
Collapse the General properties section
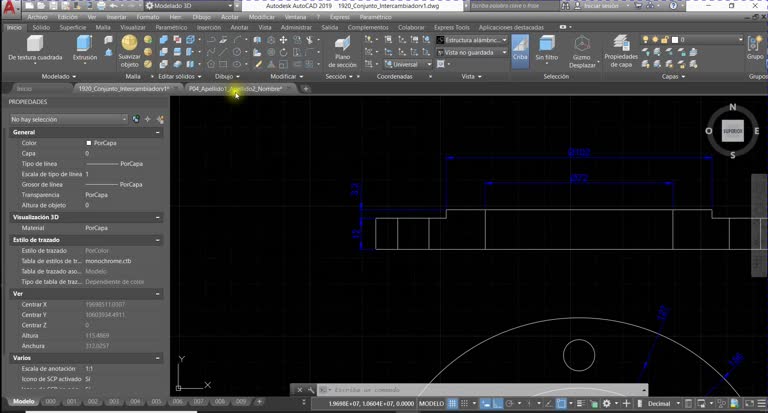(x=158, y=132)
